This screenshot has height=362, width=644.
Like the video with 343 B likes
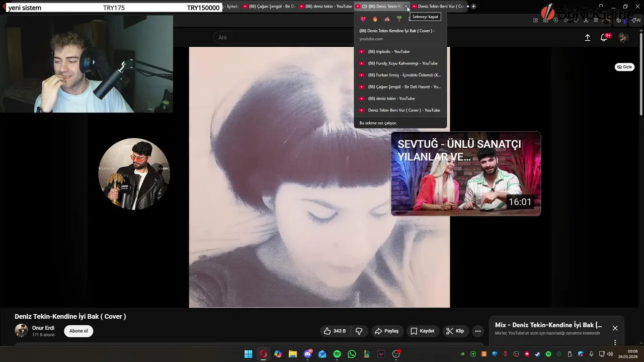click(x=335, y=331)
